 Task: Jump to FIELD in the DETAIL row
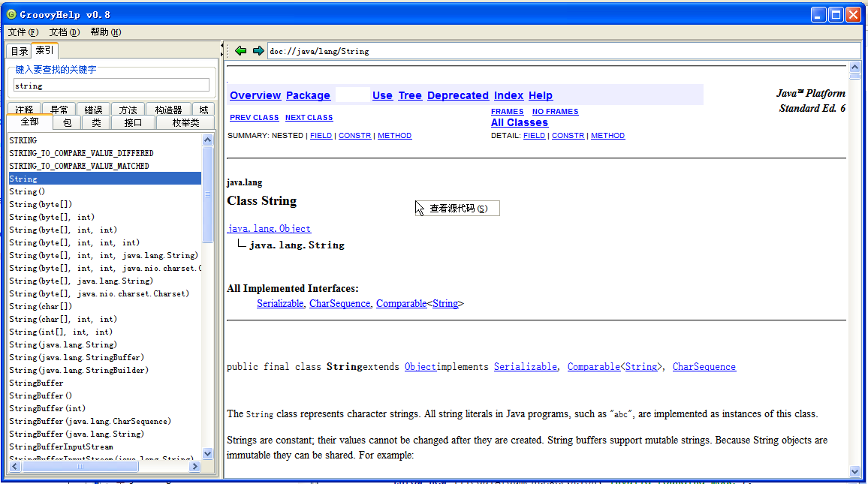coord(534,136)
